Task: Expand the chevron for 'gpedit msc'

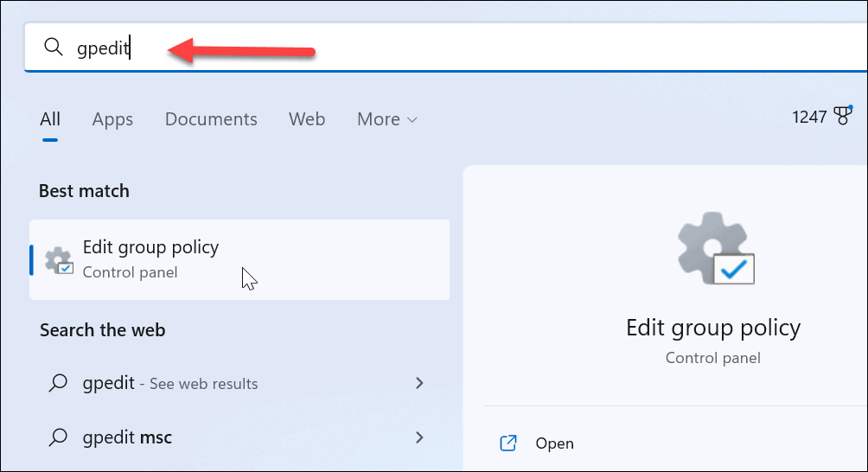Action: click(x=420, y=437)
